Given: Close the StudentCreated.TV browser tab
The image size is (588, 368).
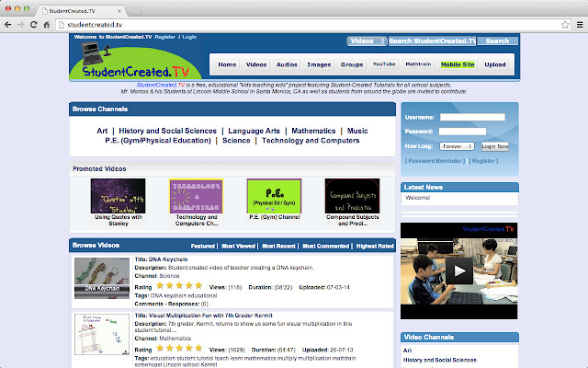Looking at the screenshot, I should [x=119, y=11].
